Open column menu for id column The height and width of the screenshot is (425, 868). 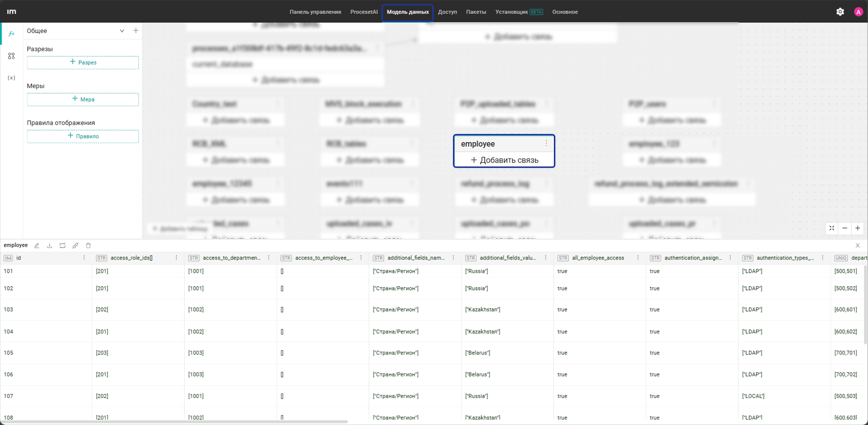tap(84, 258)
